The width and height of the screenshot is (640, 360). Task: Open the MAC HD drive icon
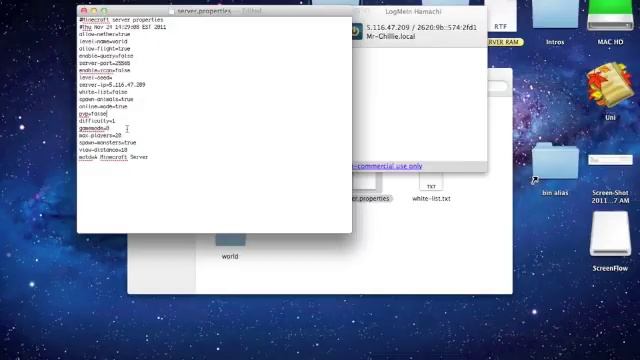point(610,16)
